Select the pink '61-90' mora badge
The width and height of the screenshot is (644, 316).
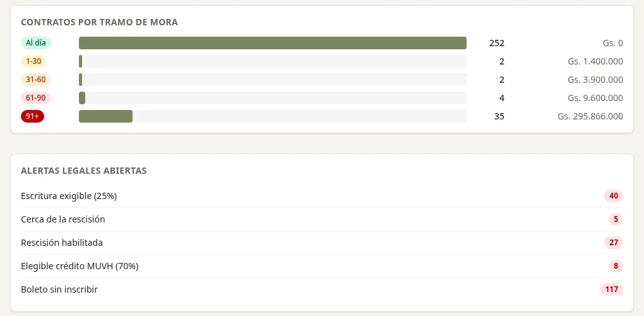click(x=36, y=98)
